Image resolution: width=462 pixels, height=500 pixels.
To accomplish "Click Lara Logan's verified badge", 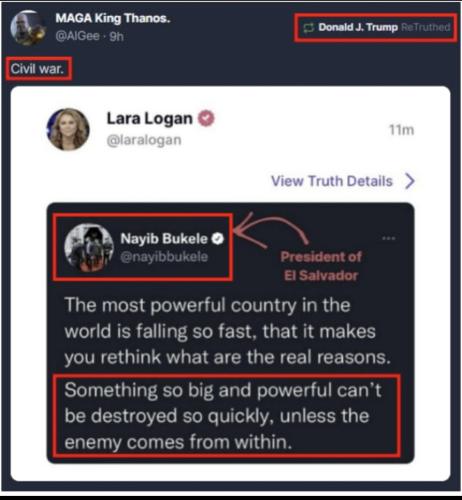I will click(x=206, y=118).
